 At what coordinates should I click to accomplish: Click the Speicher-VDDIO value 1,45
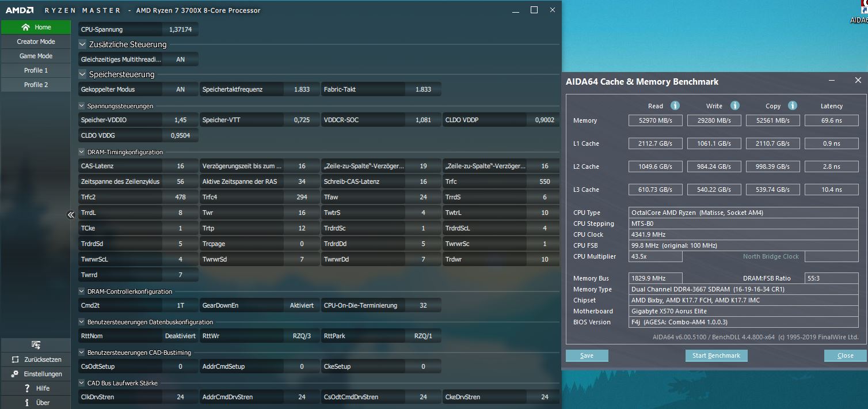180,120
